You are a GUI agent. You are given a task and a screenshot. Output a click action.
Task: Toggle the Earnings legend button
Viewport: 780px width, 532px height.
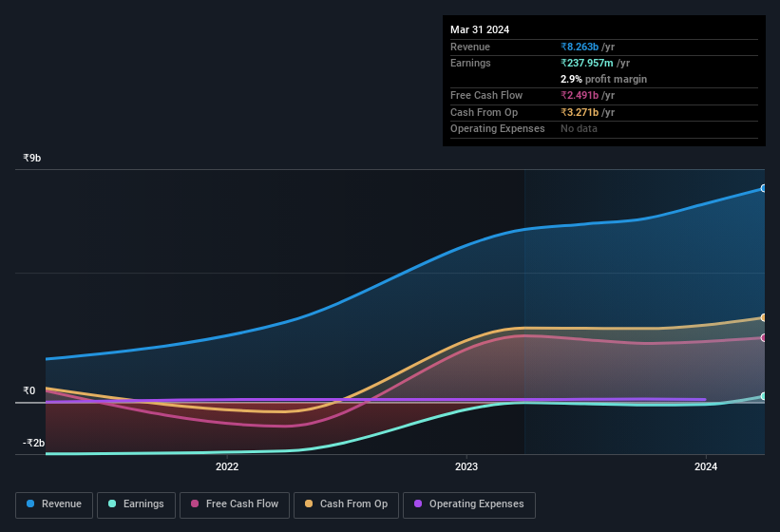tap(136, 504)
